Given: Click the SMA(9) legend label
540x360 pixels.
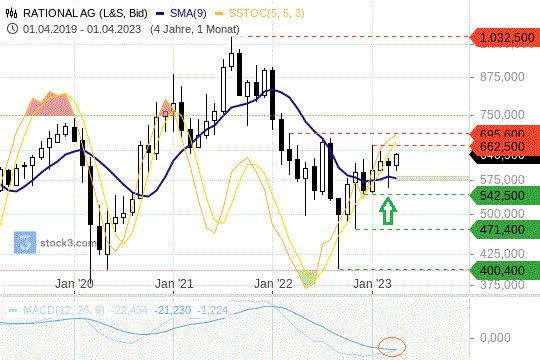Looking at the screenshot, I should click(x=188, y=13).
